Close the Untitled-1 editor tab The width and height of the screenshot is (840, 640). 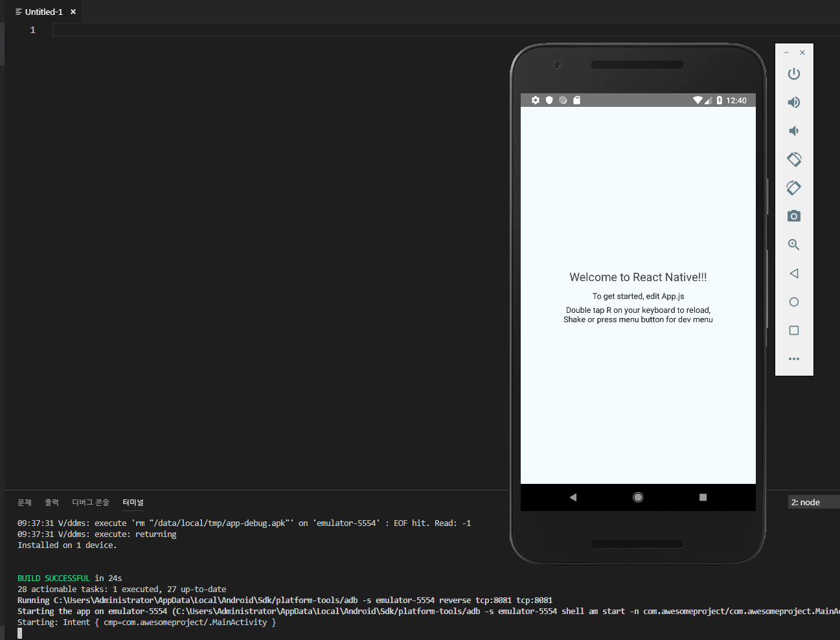coord(73,12)
